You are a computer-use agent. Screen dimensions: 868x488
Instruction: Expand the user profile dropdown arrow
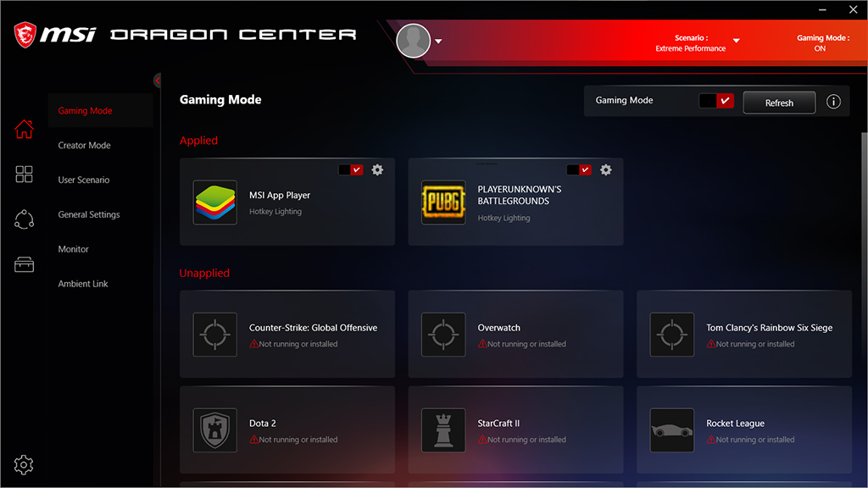click(x=438, y=41)
